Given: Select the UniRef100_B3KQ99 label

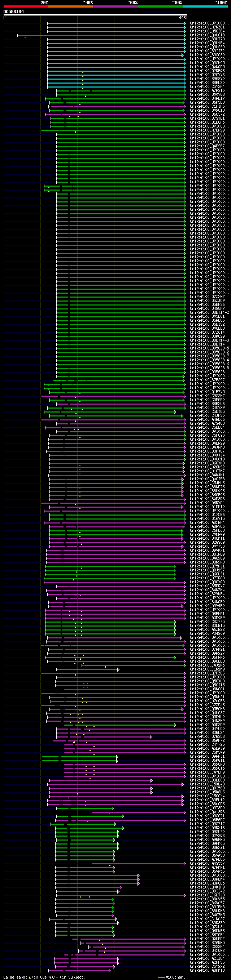Looking at the screenshot, I should [208, 336].
